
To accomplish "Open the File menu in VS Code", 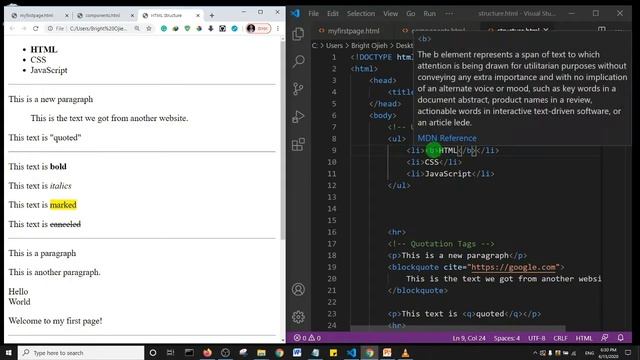I will [313, 13].
